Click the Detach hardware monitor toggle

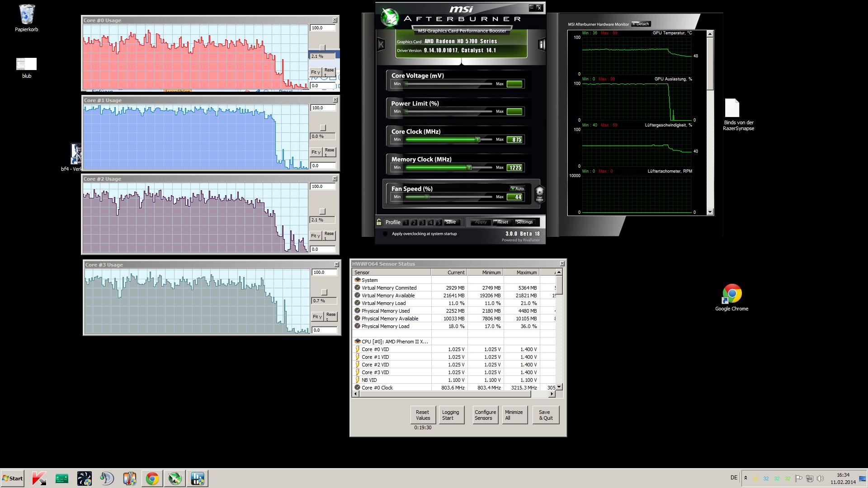640,24
